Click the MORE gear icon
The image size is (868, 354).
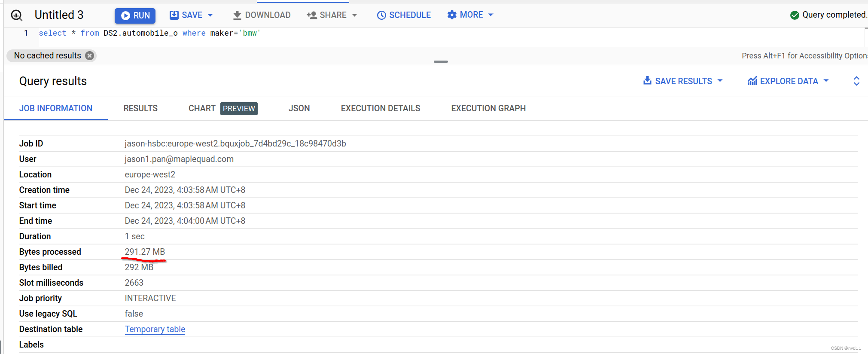click(x=452, y=15)
